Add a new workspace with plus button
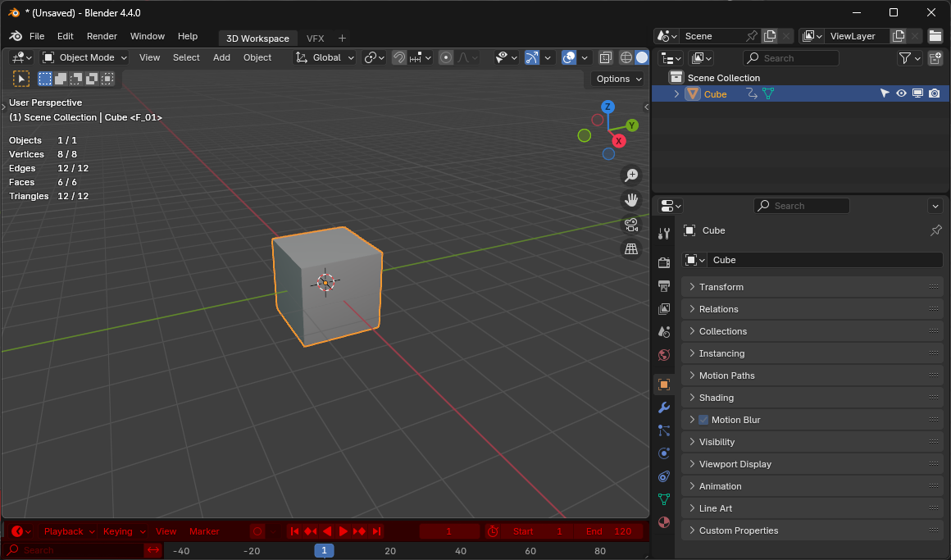 [x=342, y=39]
